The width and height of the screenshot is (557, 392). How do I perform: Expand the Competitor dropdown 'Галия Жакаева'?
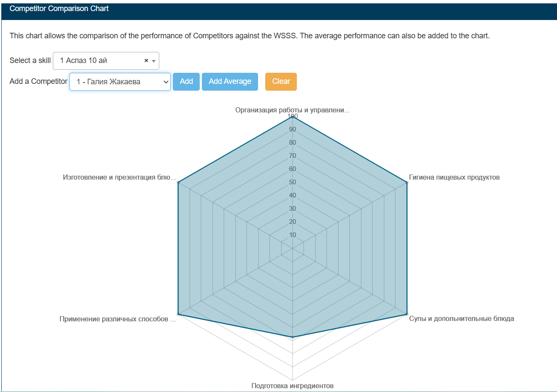point(120,82)
